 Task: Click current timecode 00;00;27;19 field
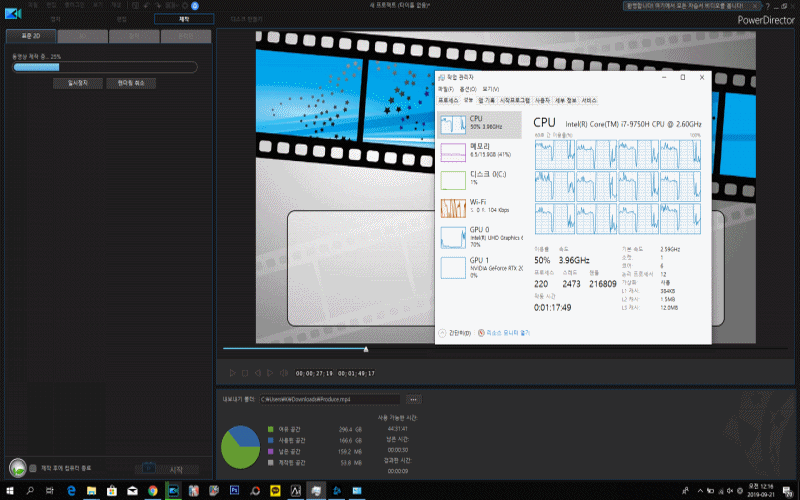(314, 373)
